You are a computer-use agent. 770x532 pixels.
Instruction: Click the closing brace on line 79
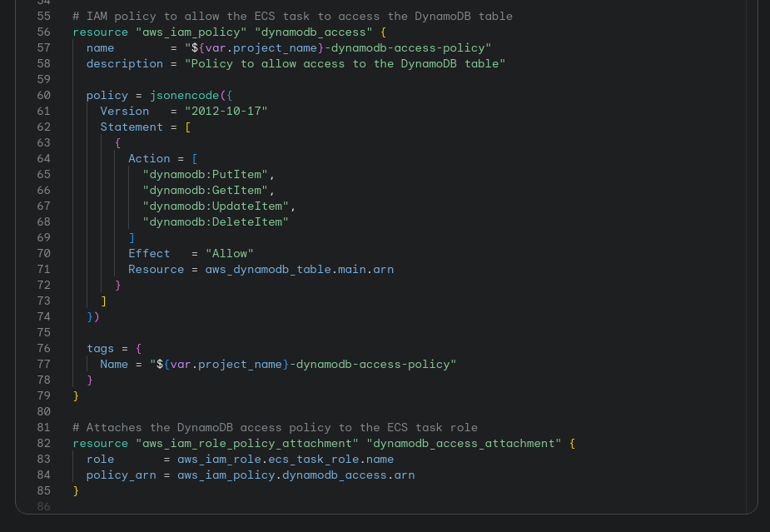(76, 396)
